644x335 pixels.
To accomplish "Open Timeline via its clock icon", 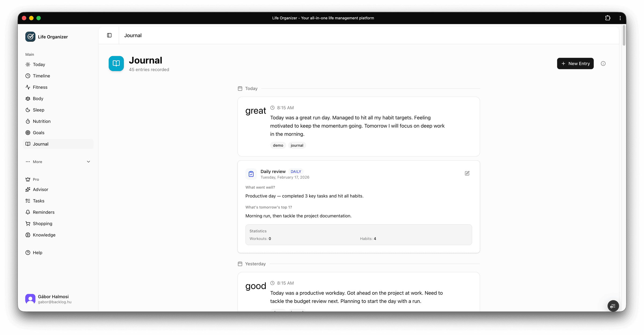I will click(x=28, y=76).
